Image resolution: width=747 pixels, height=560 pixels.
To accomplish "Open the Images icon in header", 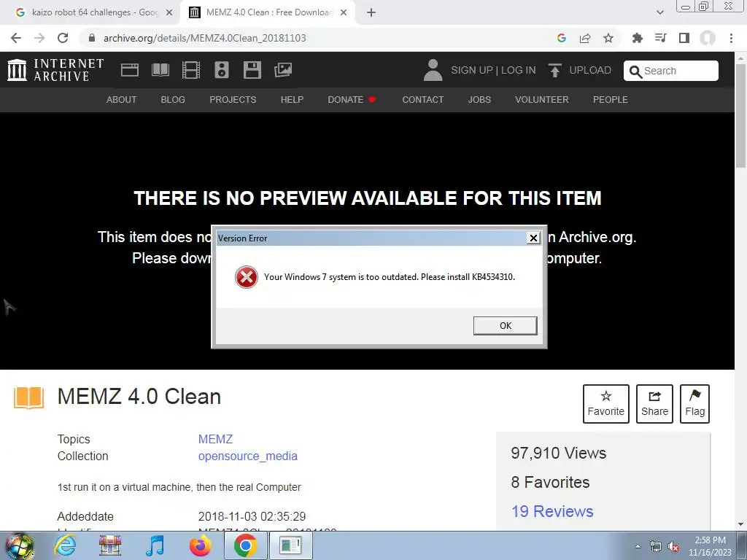I will 283,70.
